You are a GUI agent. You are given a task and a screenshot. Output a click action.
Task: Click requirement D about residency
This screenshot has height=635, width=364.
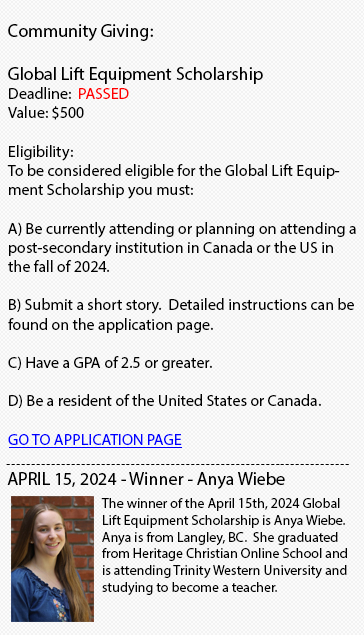point(164,401)
